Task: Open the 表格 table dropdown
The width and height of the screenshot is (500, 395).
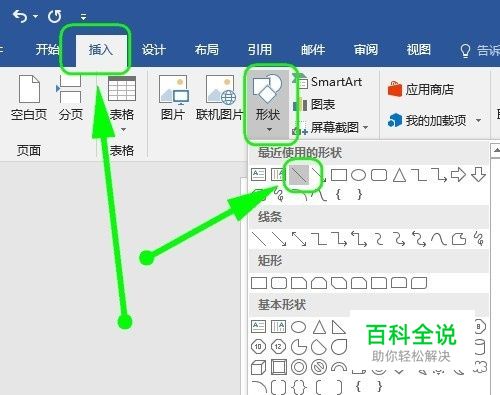Action: tap(122, 104)
